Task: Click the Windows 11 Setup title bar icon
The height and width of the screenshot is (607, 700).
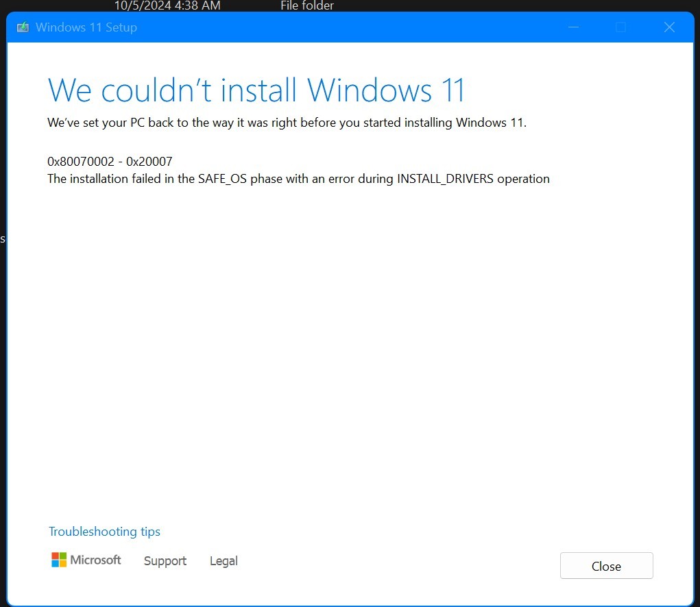Action: [23, 27]
